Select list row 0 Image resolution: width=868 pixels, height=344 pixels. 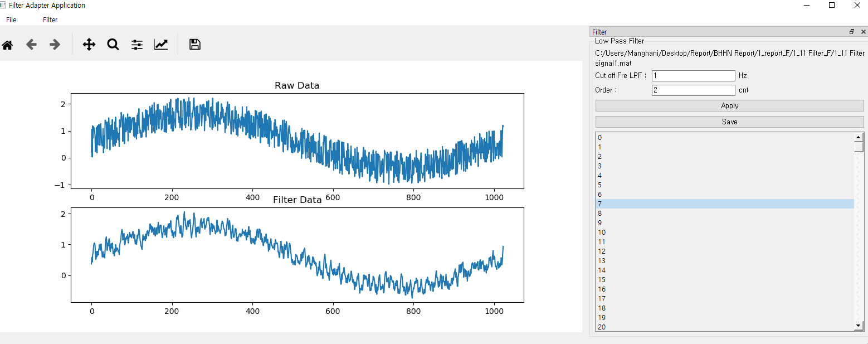click(725, 137)
